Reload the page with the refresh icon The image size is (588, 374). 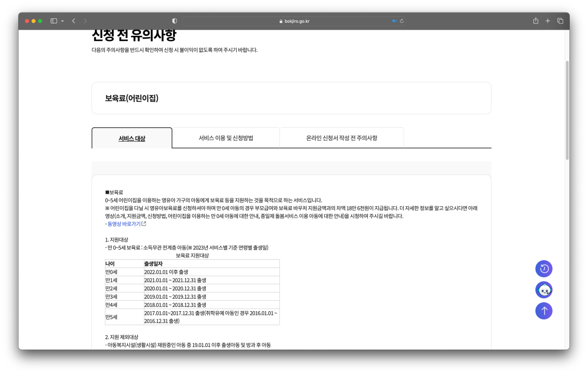click(x=402, y=21)
